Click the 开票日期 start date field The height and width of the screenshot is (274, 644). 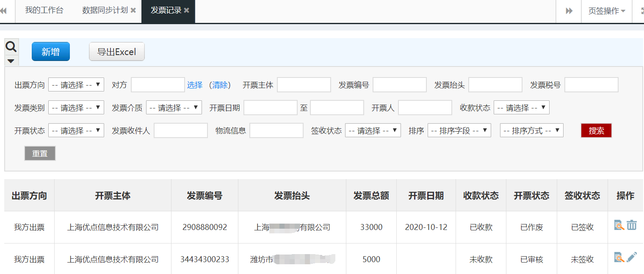pyautogui.click(x=271, y=108)
